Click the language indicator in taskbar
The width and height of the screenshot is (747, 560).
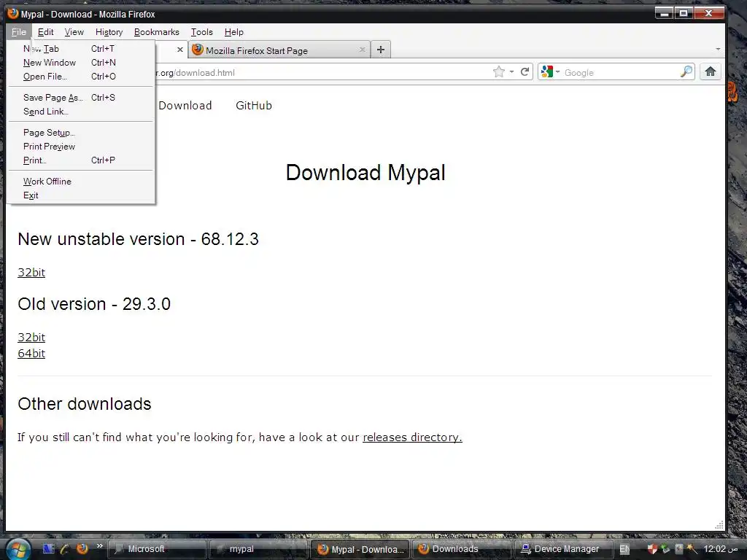[x=624, y=549]
